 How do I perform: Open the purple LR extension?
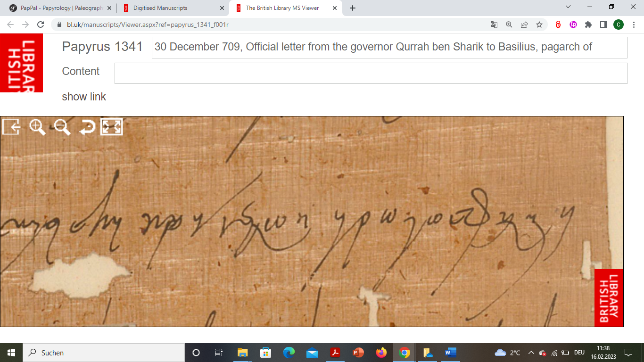click(x=573, y=25)
